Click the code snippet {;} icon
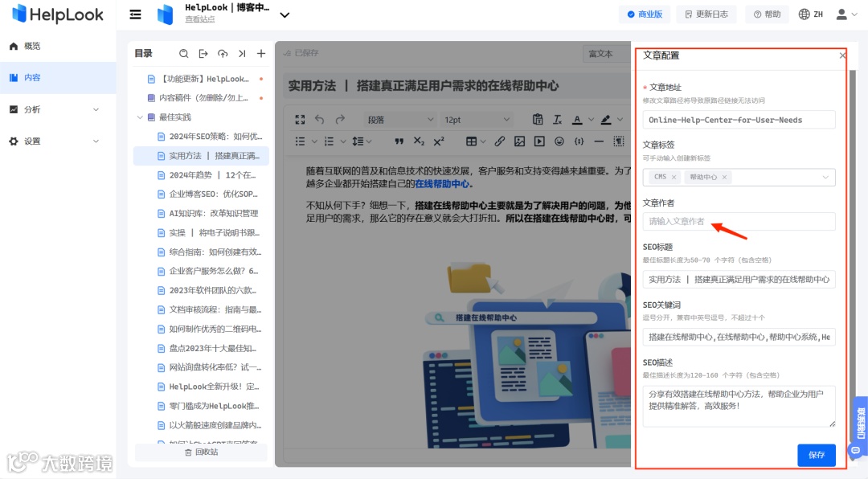The width and height of the screenshot is (868, 479). coord(579,141)
